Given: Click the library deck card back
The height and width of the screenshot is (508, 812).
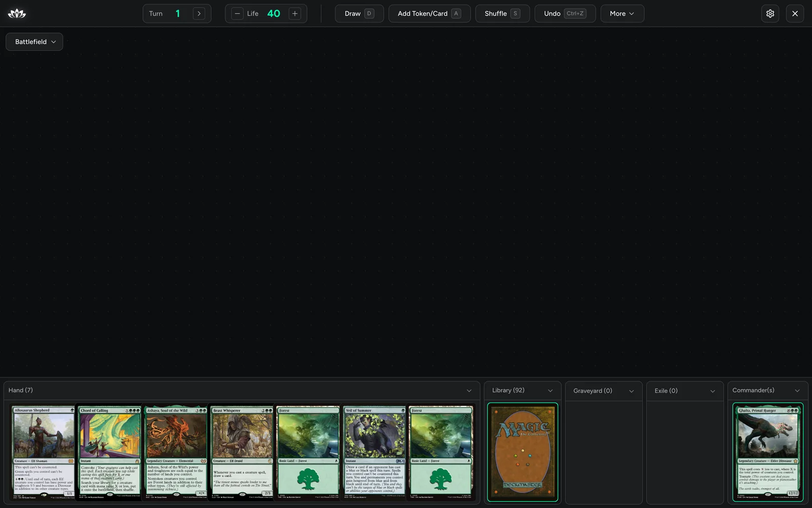Looking at the screenshot, I should click(523, 452).
